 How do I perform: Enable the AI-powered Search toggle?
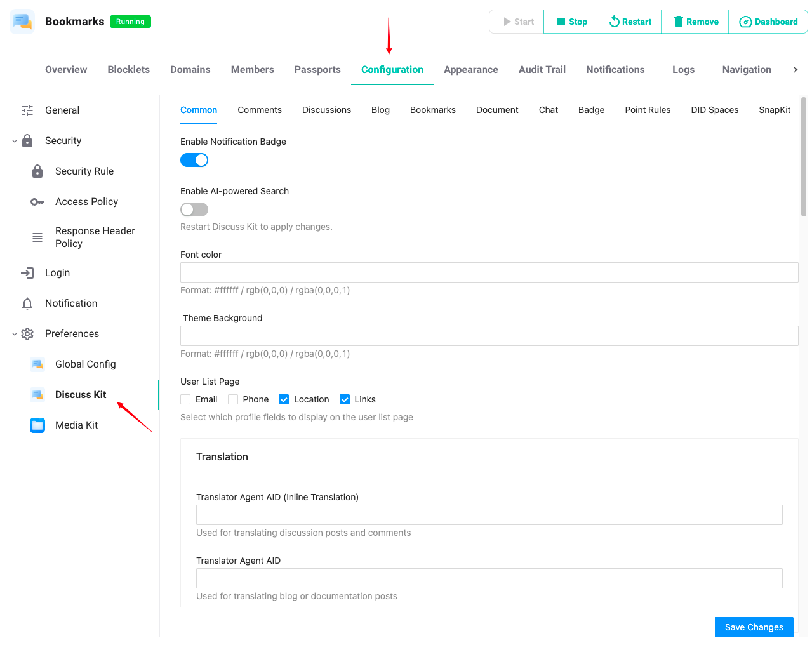[x=194, y=209]
